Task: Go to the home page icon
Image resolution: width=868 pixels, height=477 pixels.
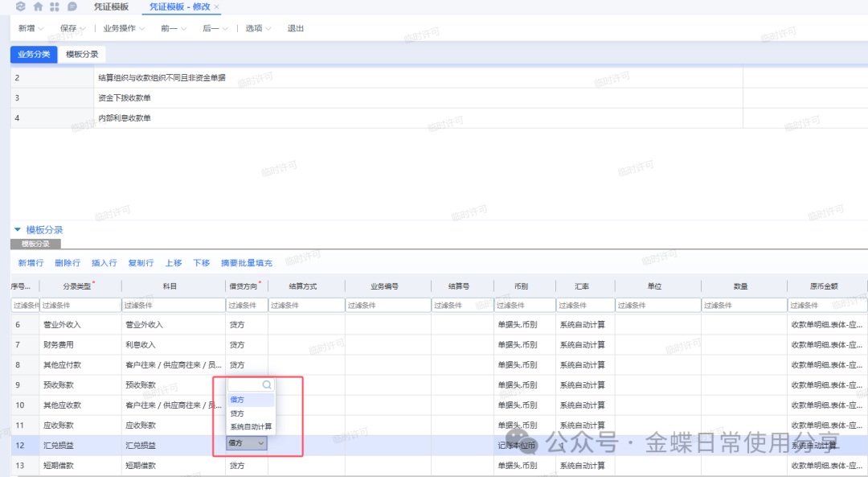Action: click(x=38, y=6)
